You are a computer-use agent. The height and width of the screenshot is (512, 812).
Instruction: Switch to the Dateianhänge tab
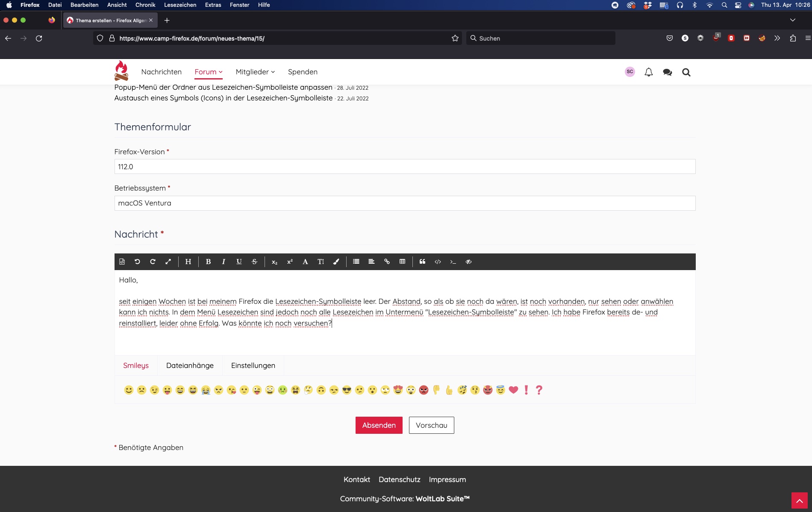[190, 365]
